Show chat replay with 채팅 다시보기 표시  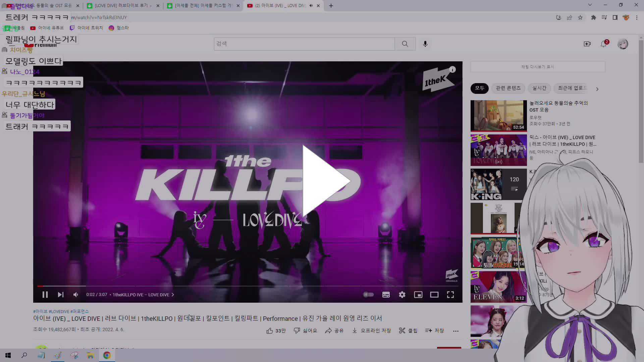tap(537, 67)
